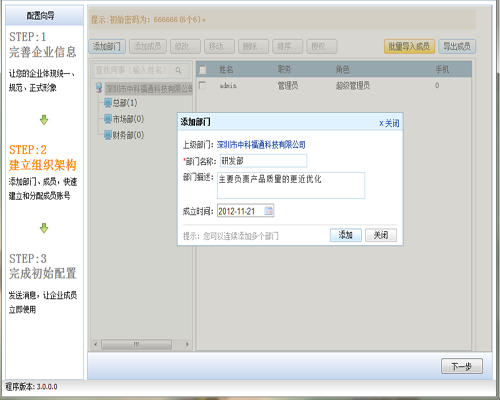Click the 下一步 button
This screenshot has height=400, width=500.
pyautogui.click(x=462, y=366)
